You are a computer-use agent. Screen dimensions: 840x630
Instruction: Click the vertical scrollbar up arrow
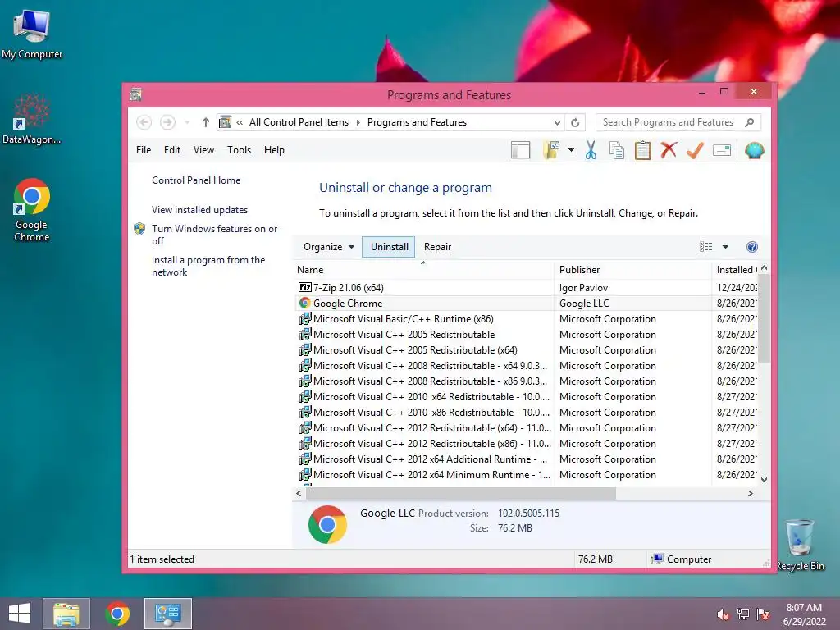[765, 268]
